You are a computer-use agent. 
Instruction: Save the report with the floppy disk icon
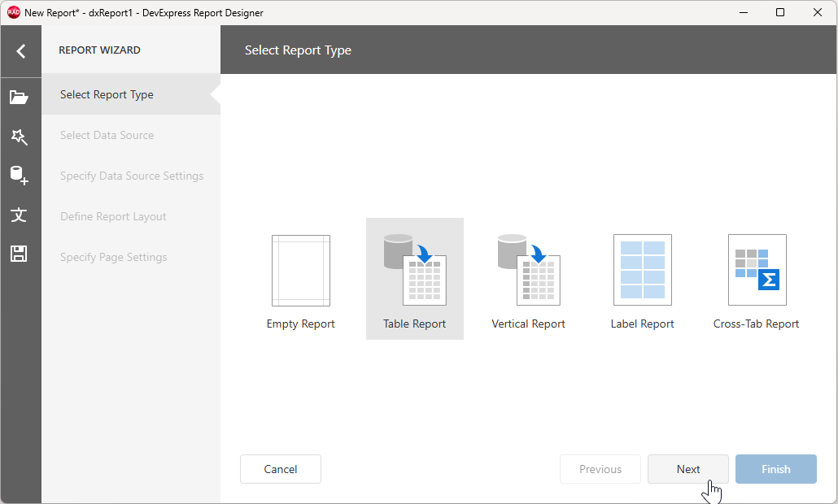click(x=20, y=254)
